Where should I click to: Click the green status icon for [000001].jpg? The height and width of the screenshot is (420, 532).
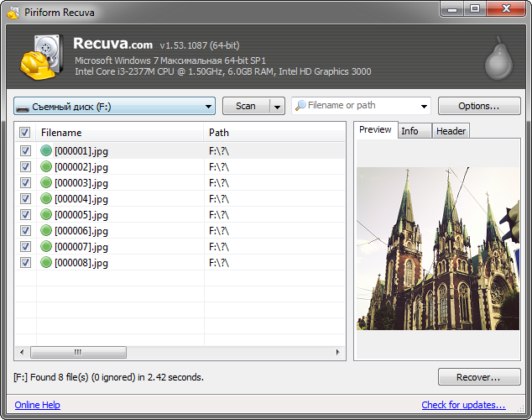coord(46,150)
